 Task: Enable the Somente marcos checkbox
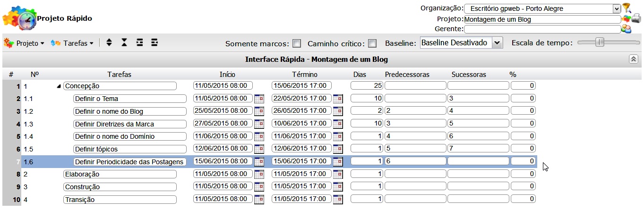[297, 43]
